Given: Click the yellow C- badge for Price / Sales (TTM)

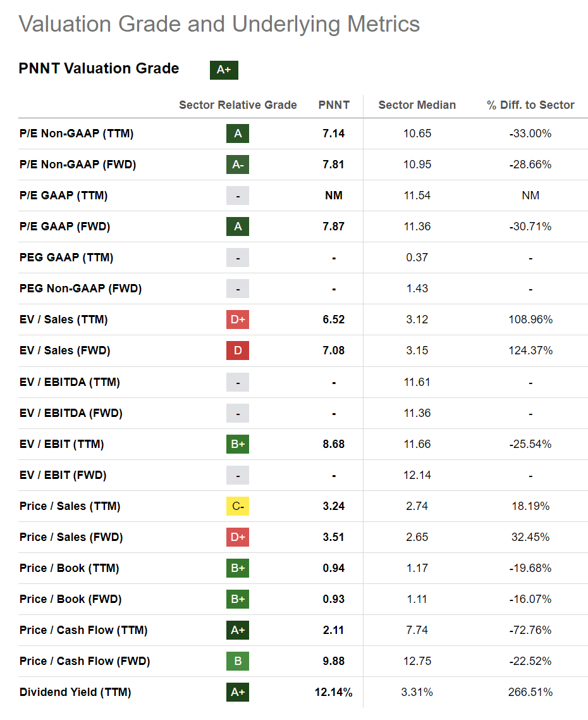Looking at the screenshot, I should (x=238, y=506).
